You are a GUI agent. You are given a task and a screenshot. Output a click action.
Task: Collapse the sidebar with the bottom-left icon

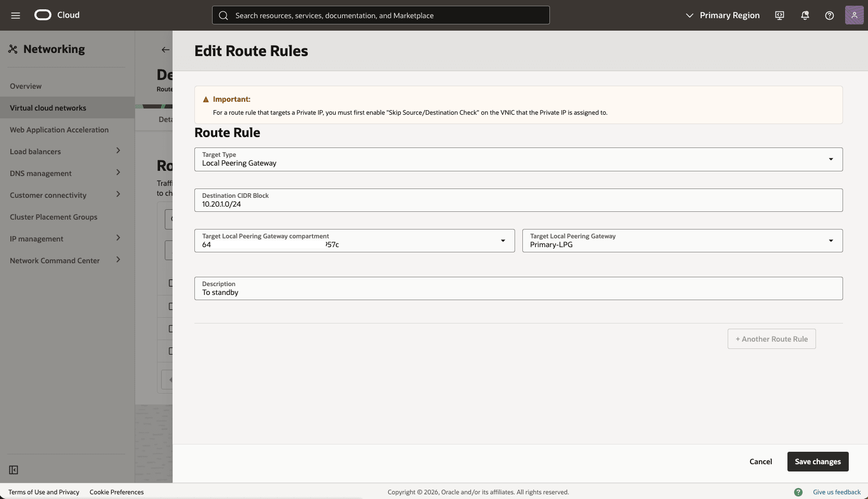[13, 470]
